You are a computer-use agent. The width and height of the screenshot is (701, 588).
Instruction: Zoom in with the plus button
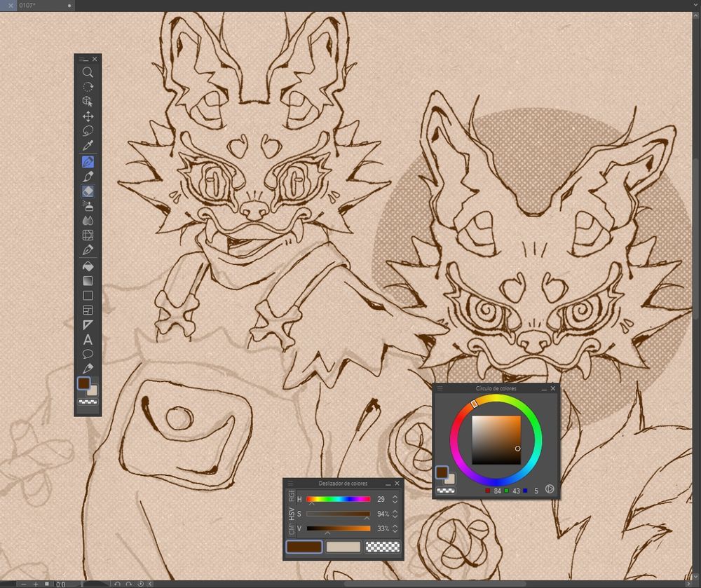point(36,584)
